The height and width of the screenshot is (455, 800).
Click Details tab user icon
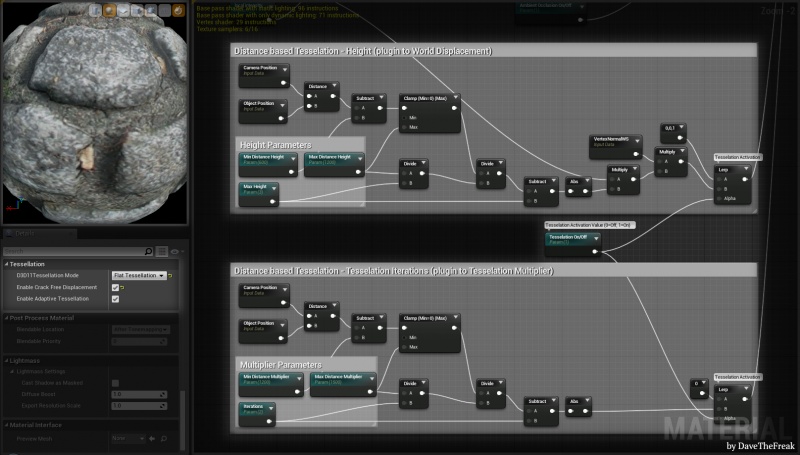click(9, 234)
